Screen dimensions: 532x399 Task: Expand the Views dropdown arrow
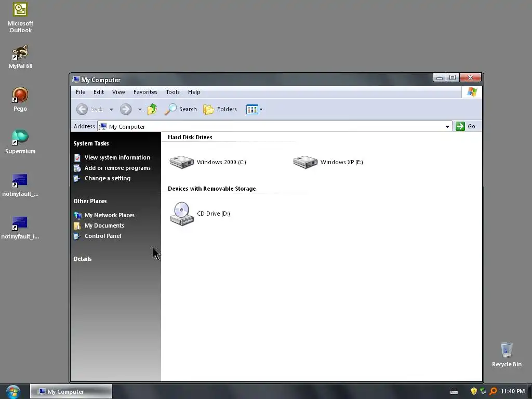[x=261, y=109]
